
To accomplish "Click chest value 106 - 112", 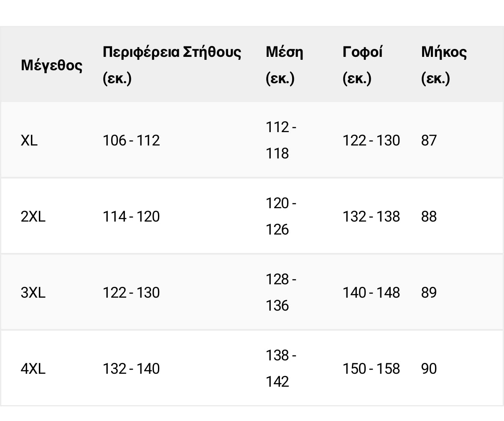I will (x=131, y=140).
